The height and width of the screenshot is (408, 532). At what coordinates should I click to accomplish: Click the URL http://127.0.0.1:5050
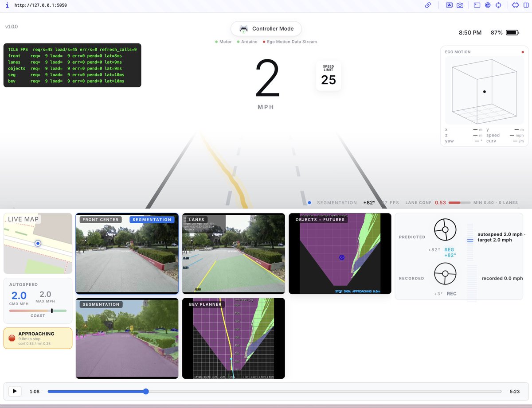[40, 5]
